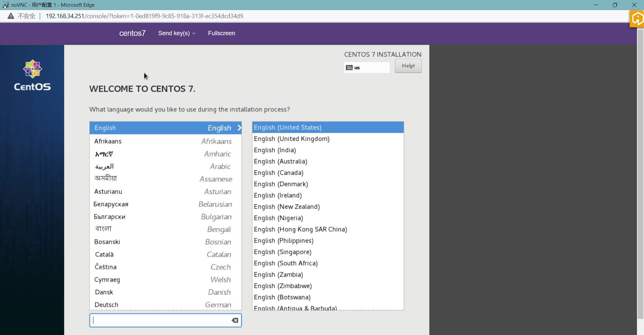Screen dimensions: 644x335
Task: Choose English (India) locale
Action: click(x=328, y=150)
